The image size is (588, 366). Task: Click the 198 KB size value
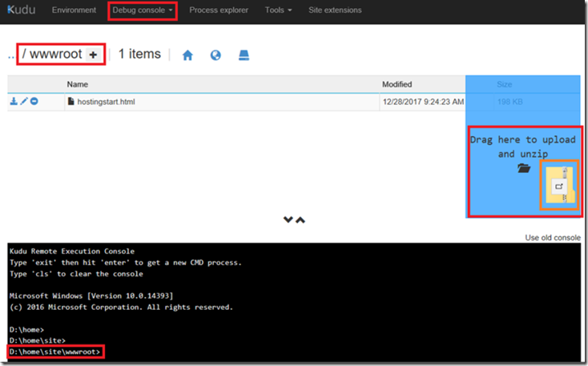coord(509,102)
